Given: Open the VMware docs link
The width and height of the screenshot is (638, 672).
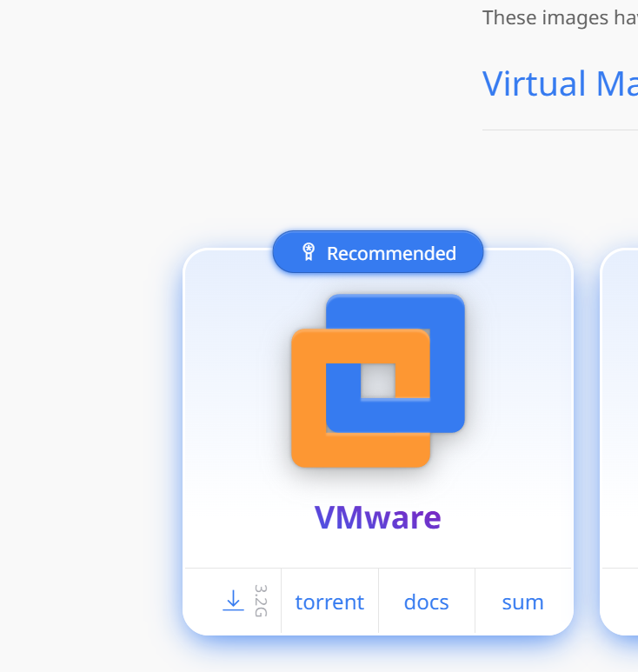Looking at the screenshot, I should (x=426, y=602).
